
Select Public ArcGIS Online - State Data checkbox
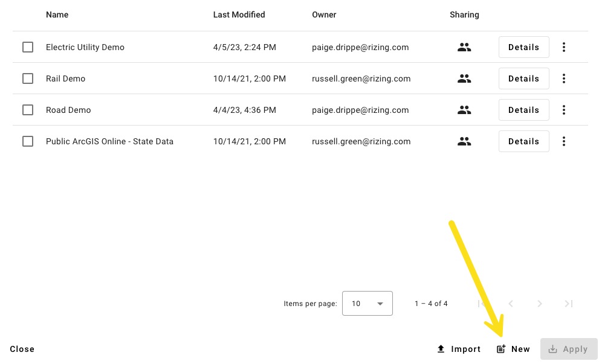click(x=28, y=141)
